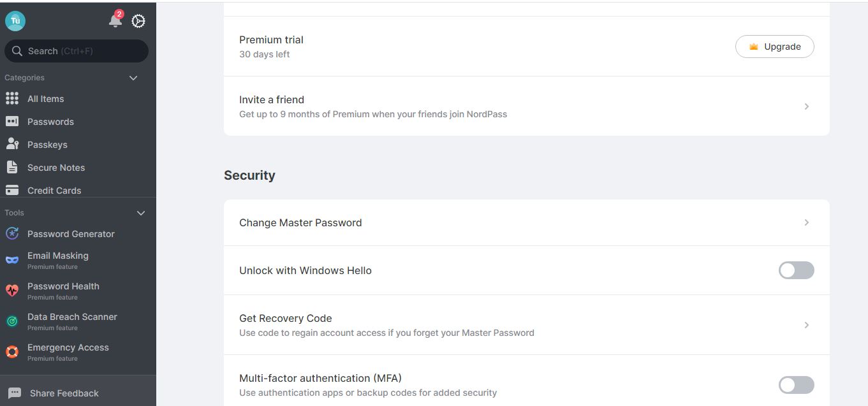
Task: Select the Password Generator tool icon
Action: coord(12,234)
